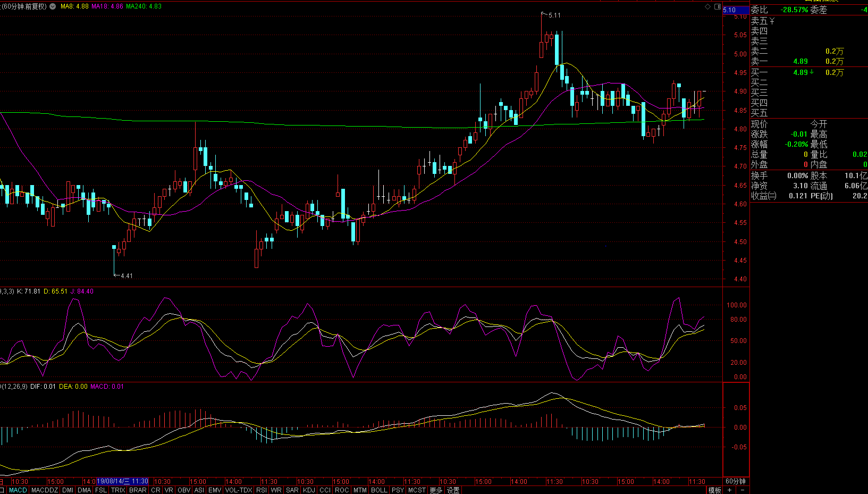This screenshot has width=868, height=494.
Task: Select the VR indicator tab
Action: click(168, 490)
